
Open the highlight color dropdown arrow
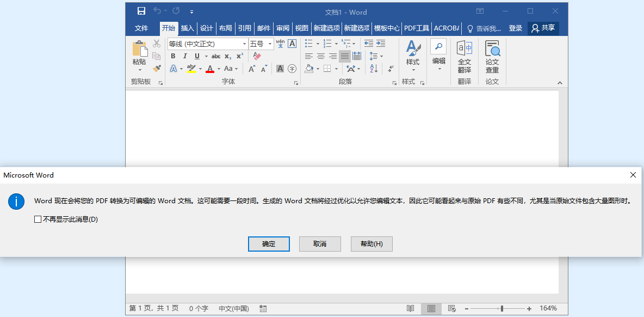(x=200, y=69)
